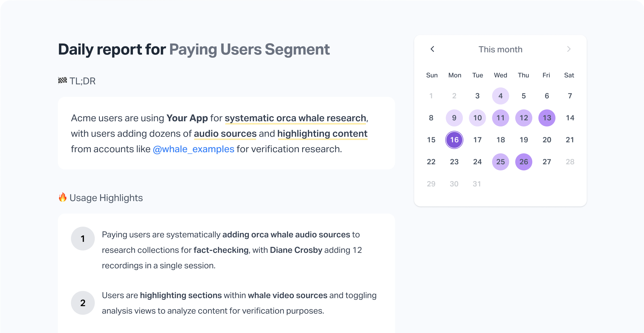Open the This month selector
644x333 pixels.
pos(500,49)
